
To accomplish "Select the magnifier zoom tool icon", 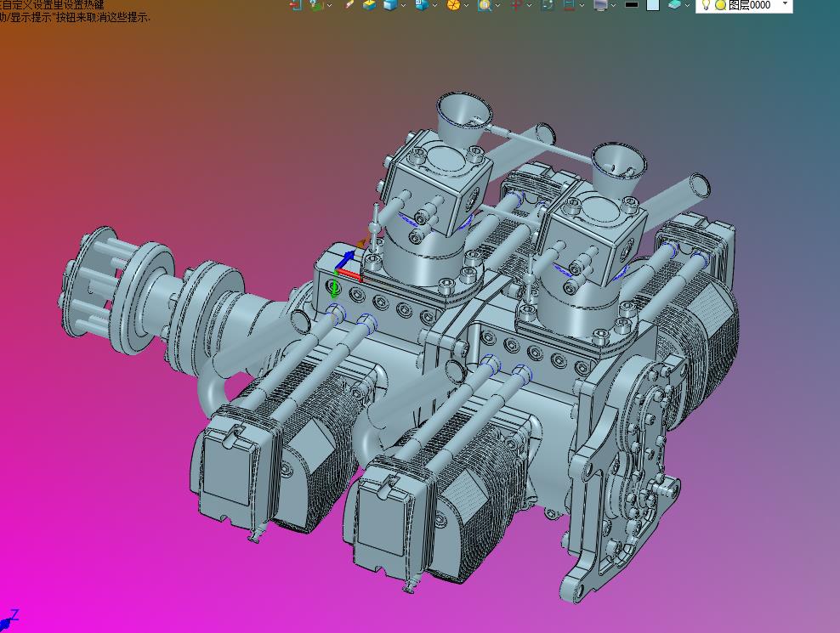I will [484, 4].
